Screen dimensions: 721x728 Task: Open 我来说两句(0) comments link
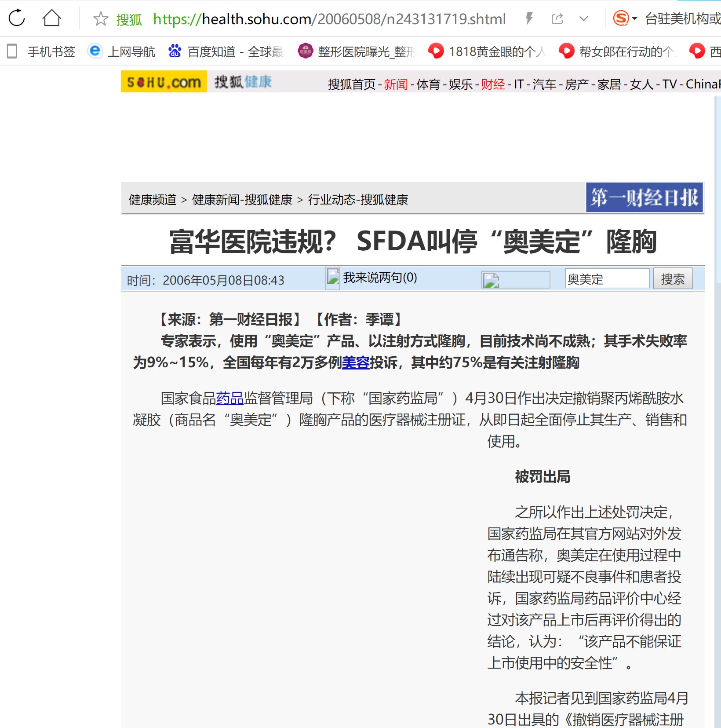click(x=380, y=278)
